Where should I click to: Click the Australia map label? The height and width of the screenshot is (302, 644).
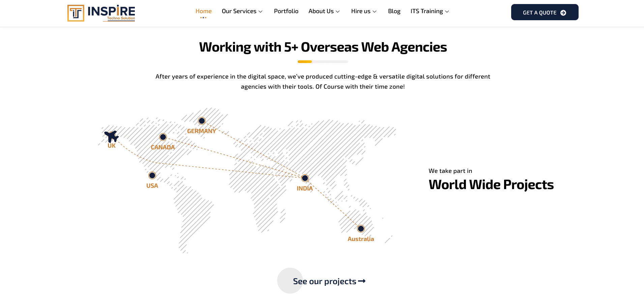pyautogui.click(x=361, y=239)
